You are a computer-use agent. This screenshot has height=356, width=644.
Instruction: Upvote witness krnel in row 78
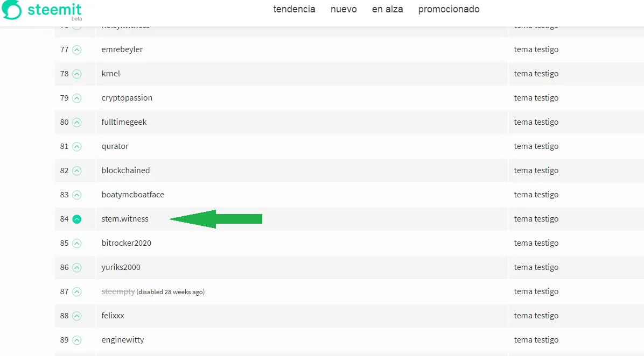click(x=77, y=74)
